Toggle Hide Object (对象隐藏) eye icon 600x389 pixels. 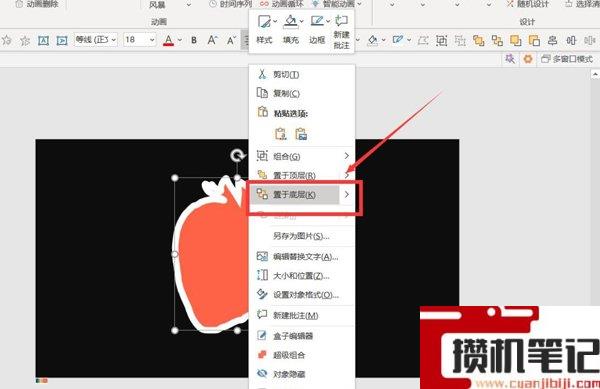(262, 374)
